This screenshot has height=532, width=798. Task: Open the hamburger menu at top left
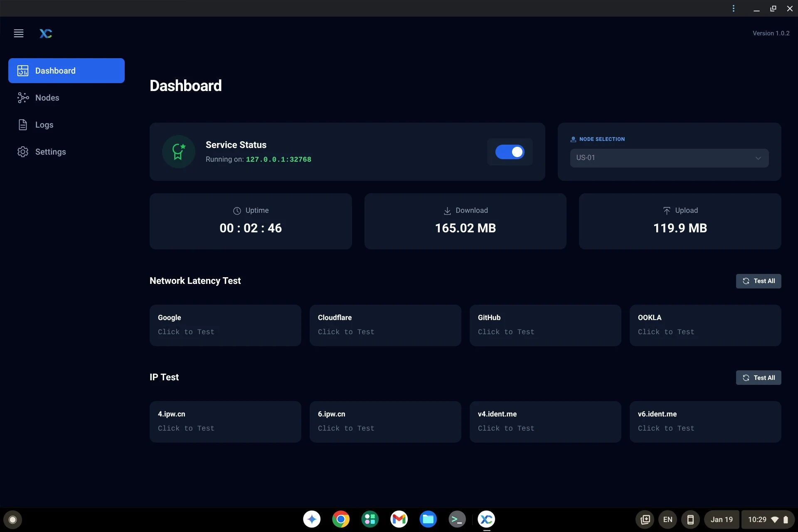19,33
